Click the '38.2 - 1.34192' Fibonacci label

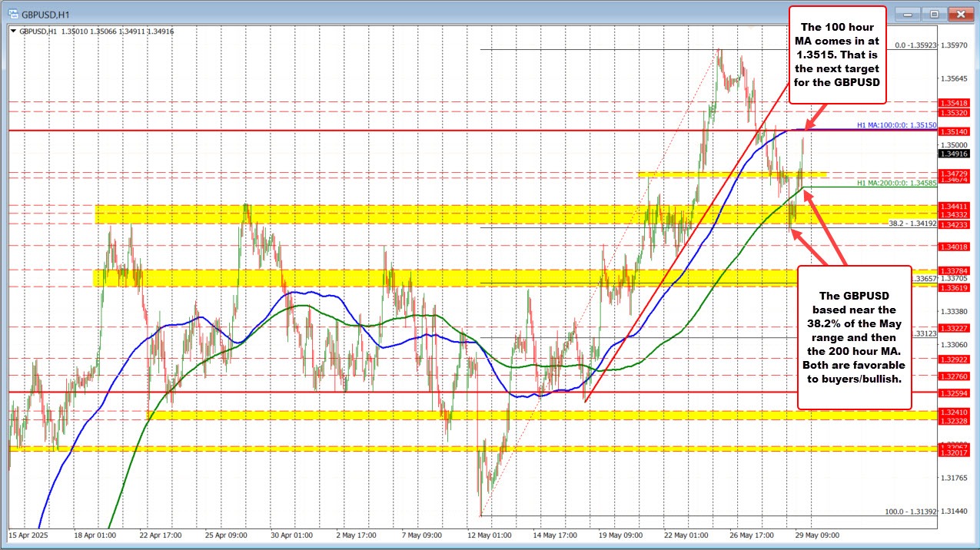tap(912, 224)
